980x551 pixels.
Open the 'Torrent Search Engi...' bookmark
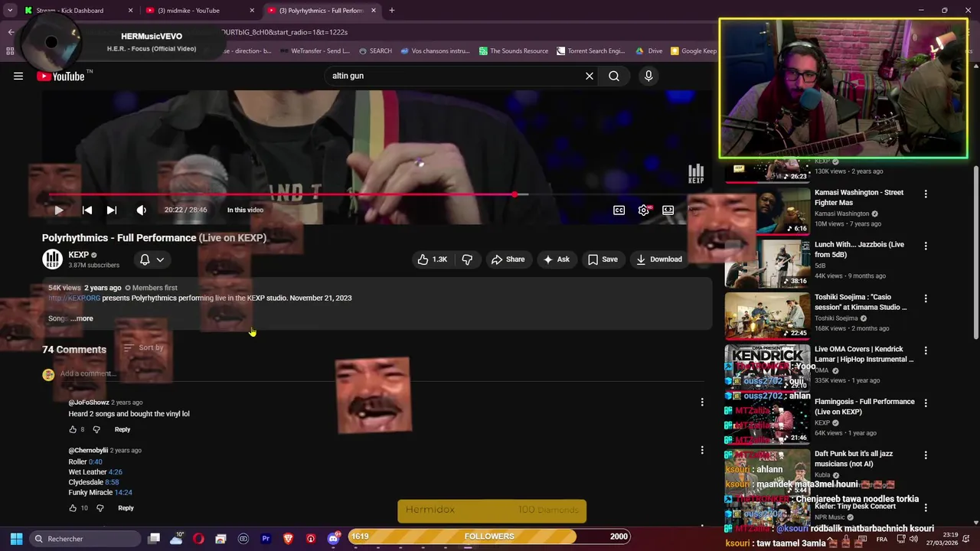point(591,51)
